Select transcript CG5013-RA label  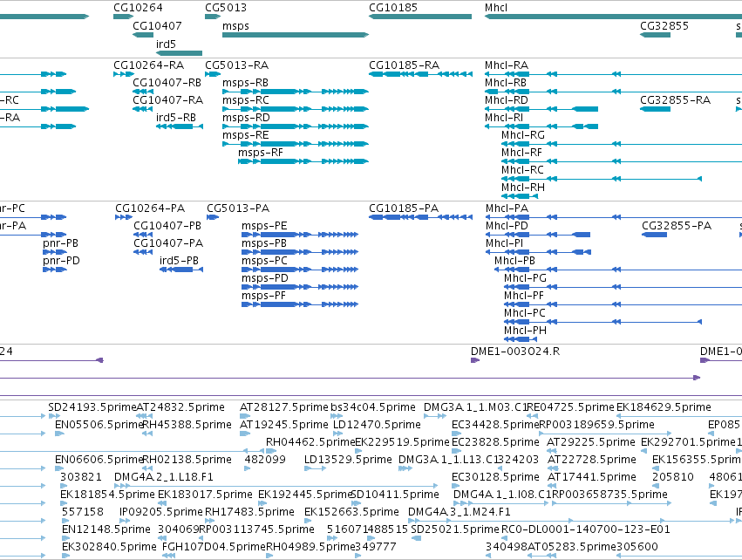point(236,65)
